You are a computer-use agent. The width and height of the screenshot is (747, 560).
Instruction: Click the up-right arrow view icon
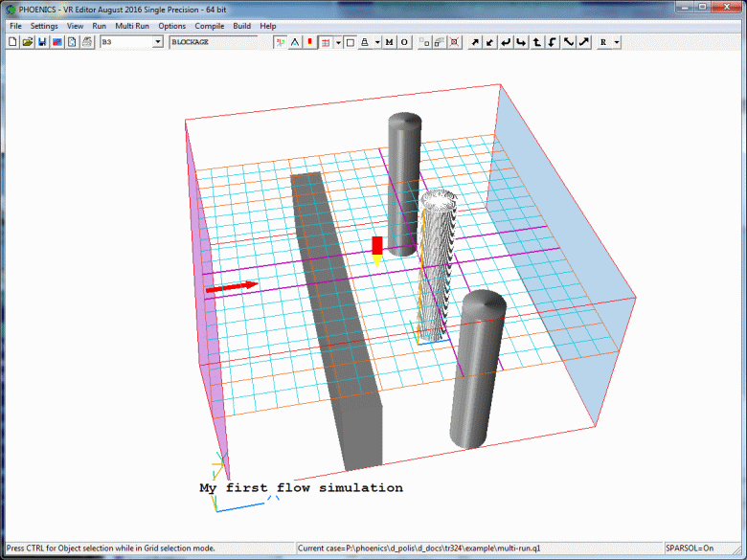point(475,42)
